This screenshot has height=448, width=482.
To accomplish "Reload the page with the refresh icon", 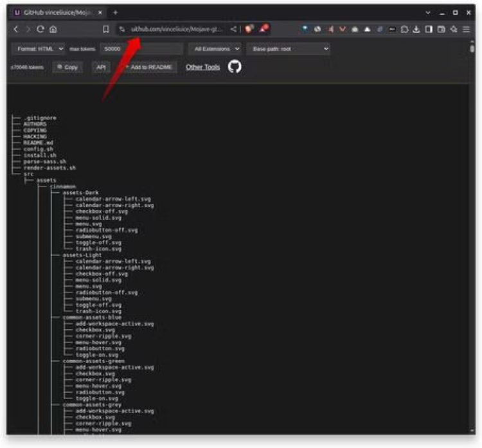I will coord(40,29).
